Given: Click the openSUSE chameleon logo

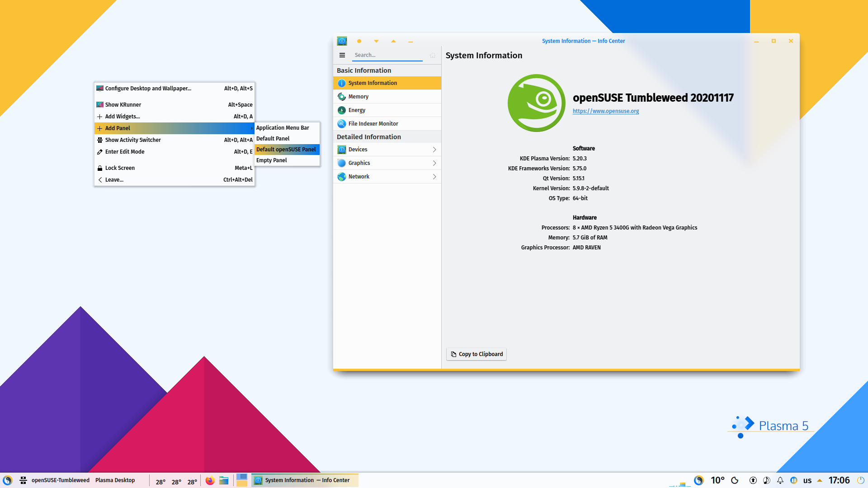Looking at the screenshot, I should [x=537, y=103].
